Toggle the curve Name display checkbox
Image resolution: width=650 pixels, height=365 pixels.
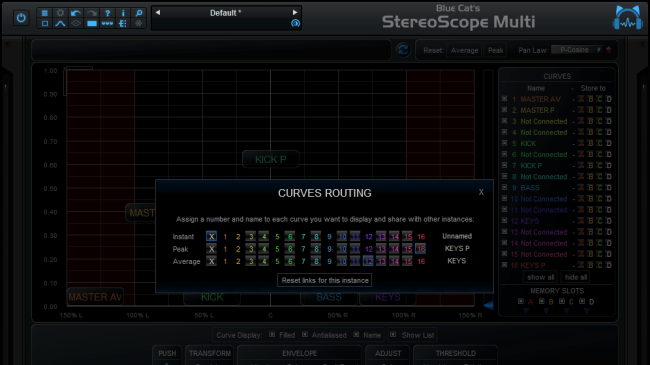[x=356, y=334]
